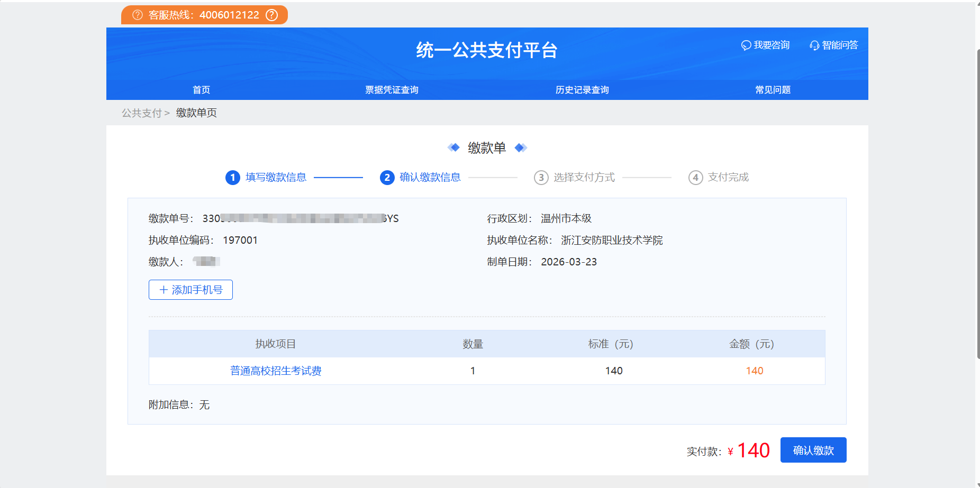Open 票据凭证查询 in the navigation bar
The width and height of the screenshot is (980, 488).
(x=392, y=90)
